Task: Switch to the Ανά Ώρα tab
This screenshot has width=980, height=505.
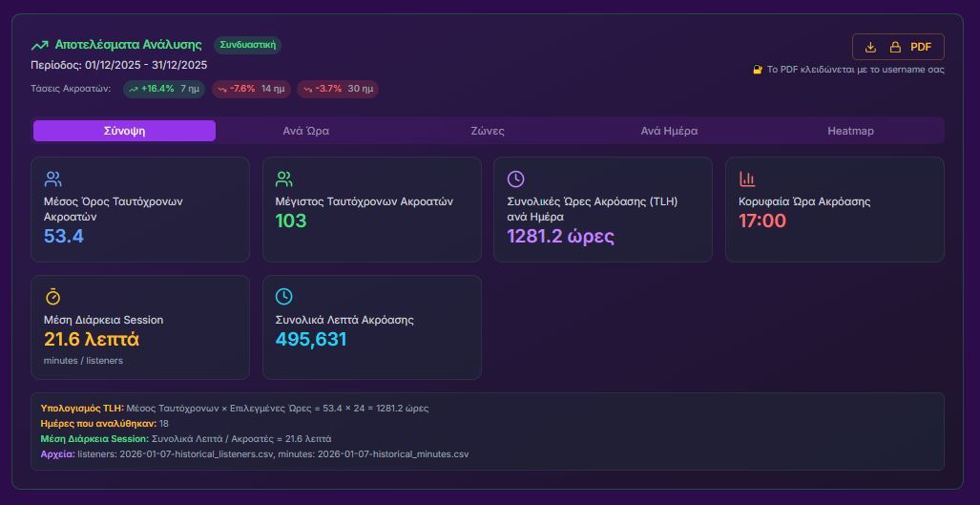Action: click(x=306, y=131)
